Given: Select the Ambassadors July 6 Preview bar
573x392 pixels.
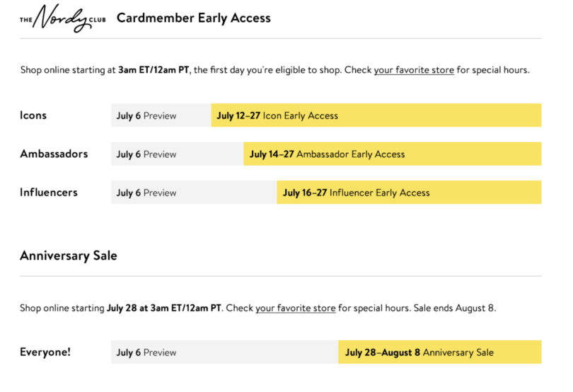Looking at the screenshot, I should pyautogui.click(x=178, y=154).
